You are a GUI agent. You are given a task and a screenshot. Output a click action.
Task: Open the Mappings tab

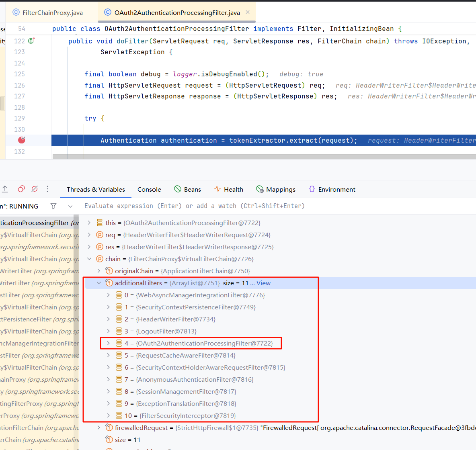(276, 189)
